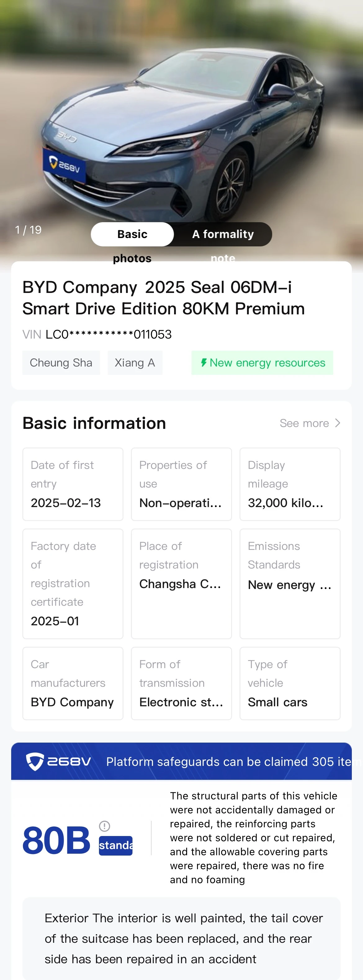This screenshot has height=980, width=363.
Task: Open See more basic information
Action: (x=310, y=423)
